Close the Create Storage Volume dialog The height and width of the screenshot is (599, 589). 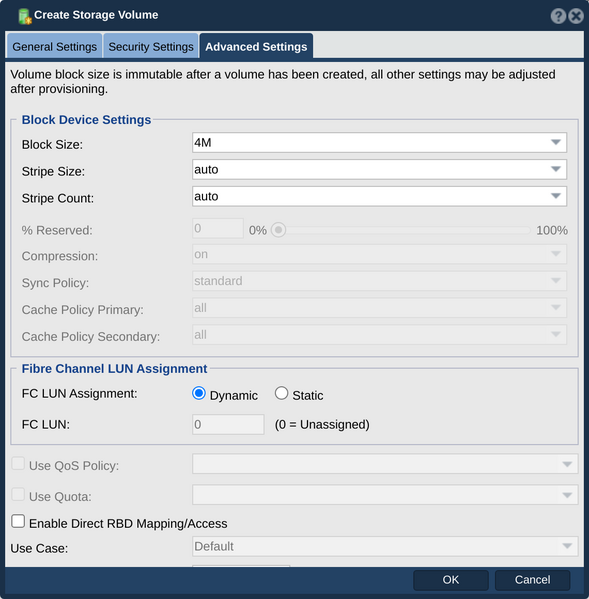(576, 16)
